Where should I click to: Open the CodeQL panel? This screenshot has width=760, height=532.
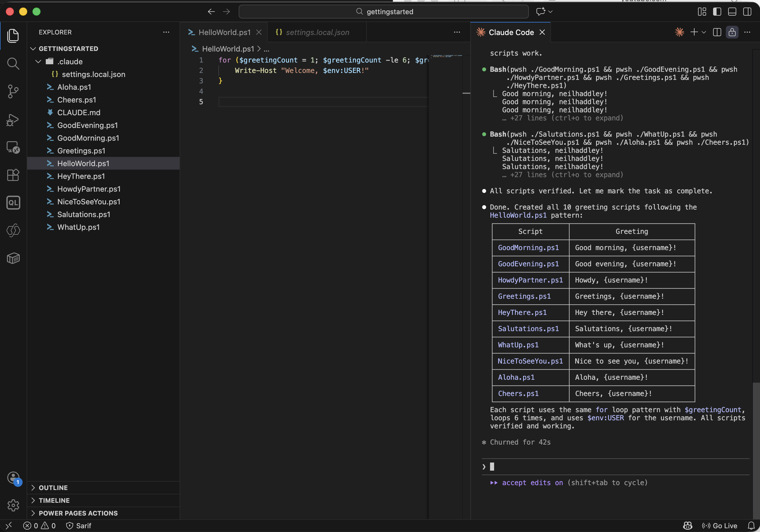(x=13, y=203)
